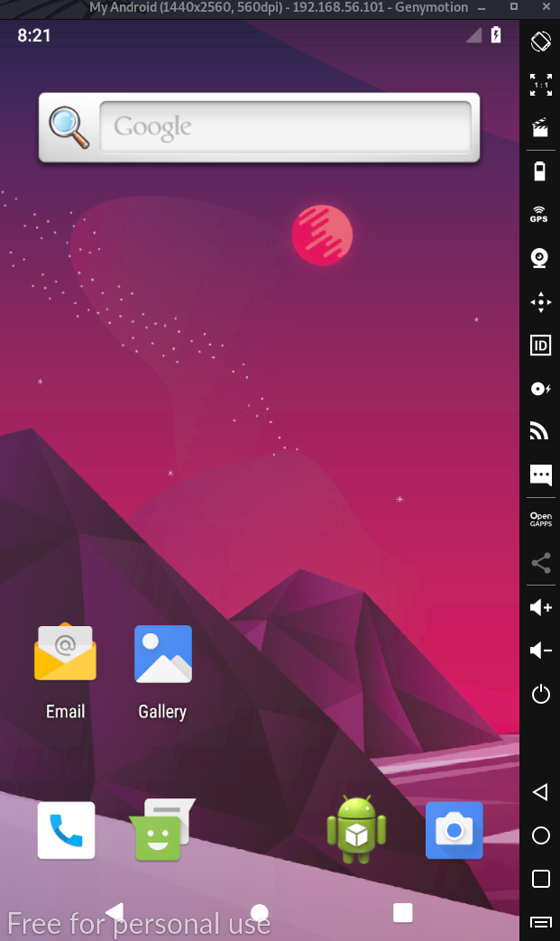Click Genymotion sidebar recent apps square
Screen dimensions: 560x941
tap(541, 879)
